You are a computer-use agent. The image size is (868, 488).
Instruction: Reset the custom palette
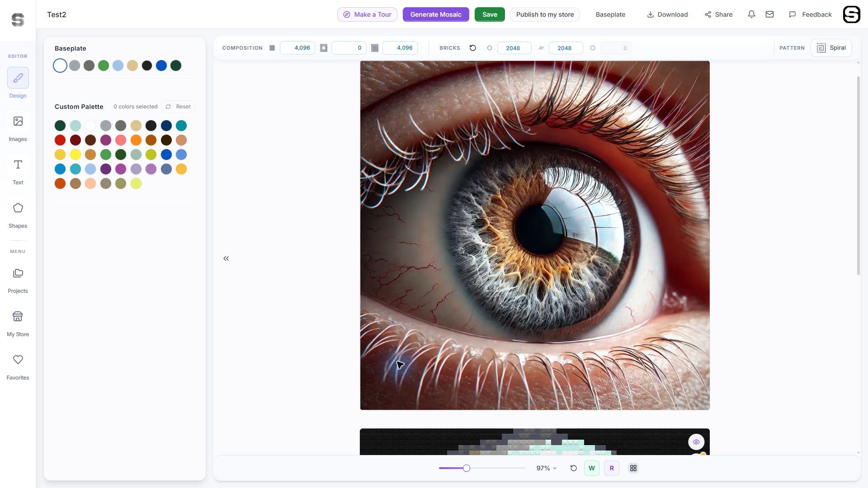tap(178, 107)
